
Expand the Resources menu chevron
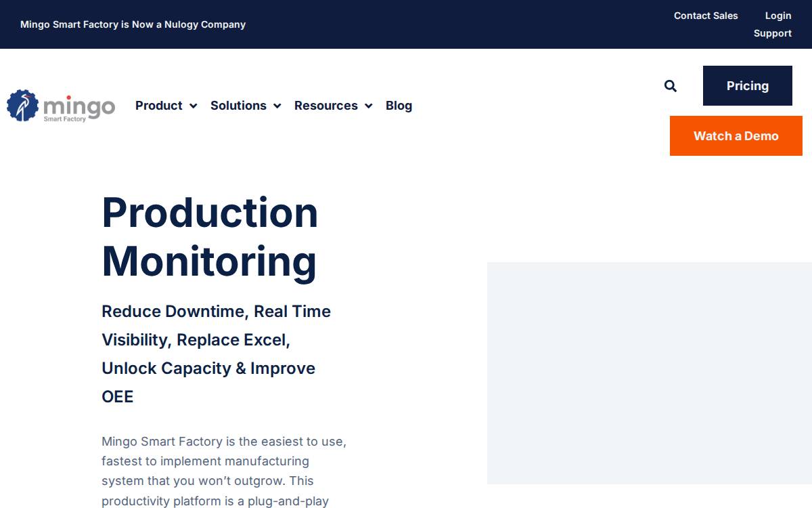(x=368, y=106)
